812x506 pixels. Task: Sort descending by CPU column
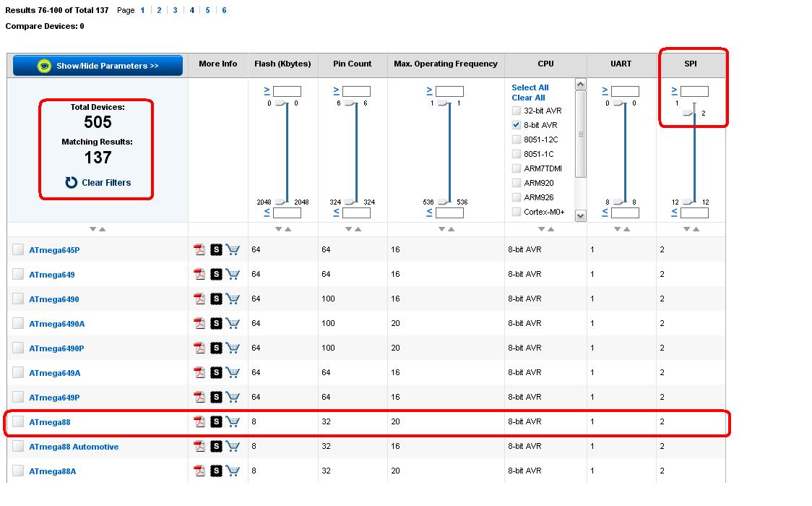coord(541,229)
